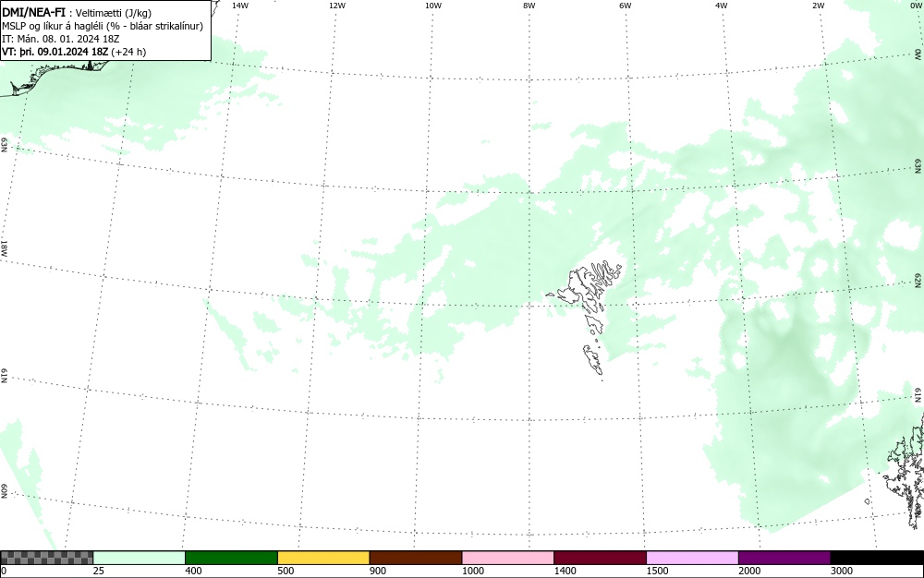Click the legend value 2000

tap(749, 571)
